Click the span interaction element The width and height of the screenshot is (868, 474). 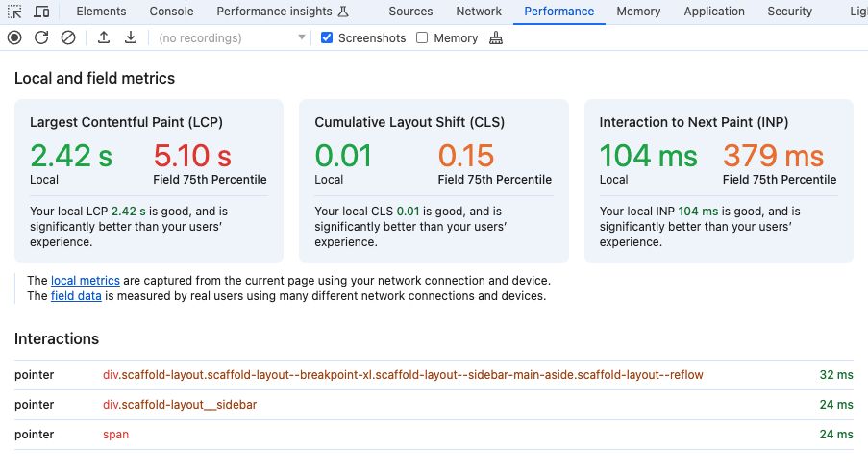(115, 435)
